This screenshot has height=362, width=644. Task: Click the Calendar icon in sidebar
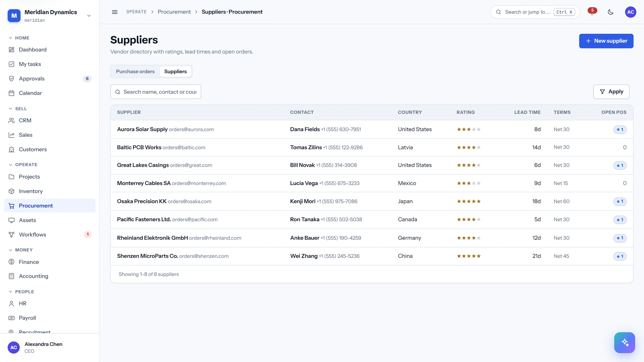point(11,93)
